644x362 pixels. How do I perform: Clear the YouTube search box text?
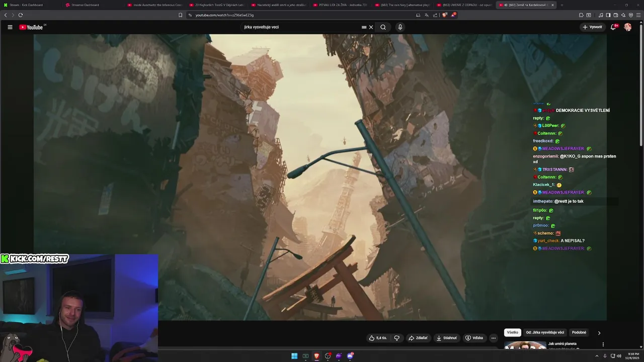tap(371, 27)
